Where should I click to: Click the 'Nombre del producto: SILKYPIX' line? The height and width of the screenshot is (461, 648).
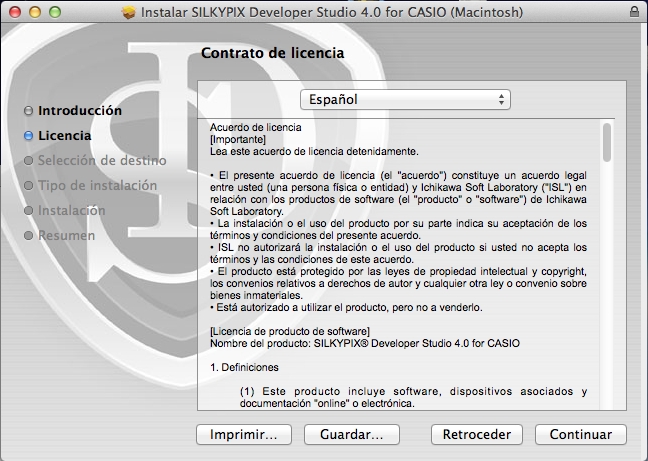click(365, 343)
